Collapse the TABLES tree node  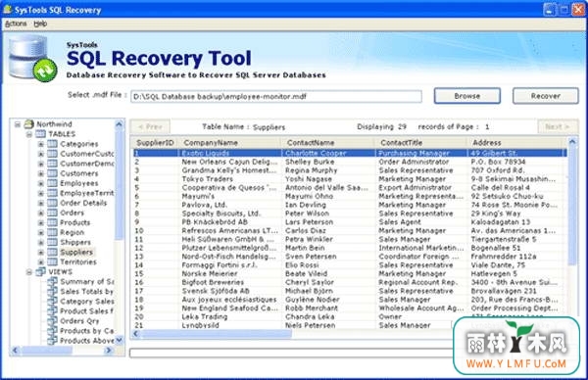click(x=28, y=134)
